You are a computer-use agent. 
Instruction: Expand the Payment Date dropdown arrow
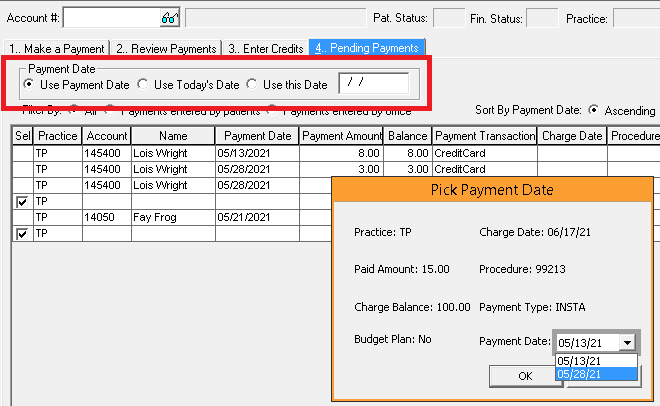click(x=627, y=342)
